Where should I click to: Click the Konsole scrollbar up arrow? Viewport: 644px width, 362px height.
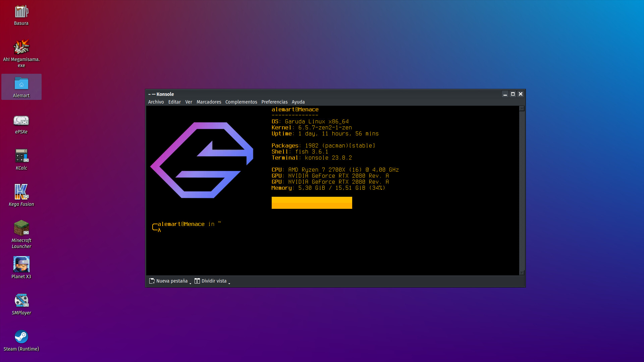[x=522, y=109]
